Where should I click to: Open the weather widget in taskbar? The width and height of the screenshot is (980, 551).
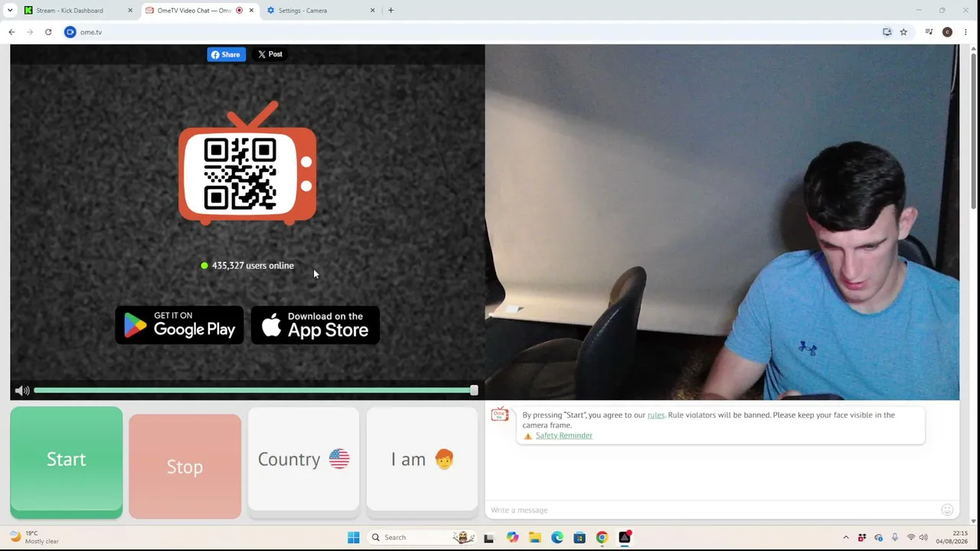[34, 537]
